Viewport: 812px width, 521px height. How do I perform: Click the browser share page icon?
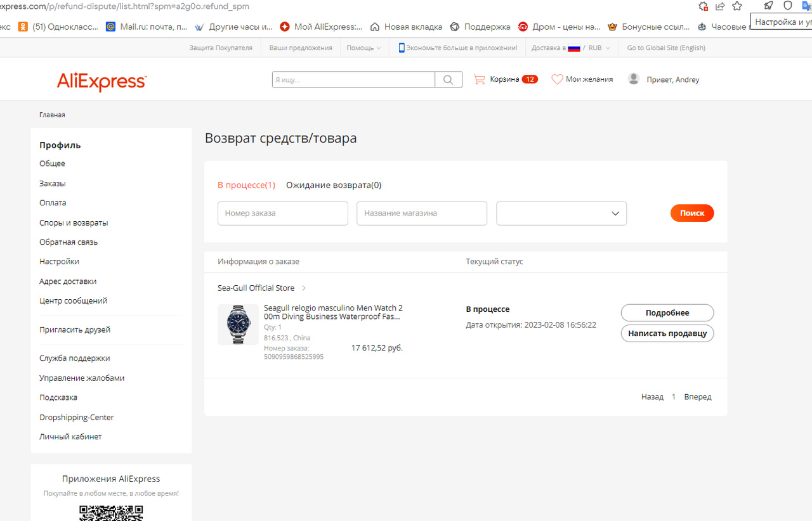tap(720, 6)
